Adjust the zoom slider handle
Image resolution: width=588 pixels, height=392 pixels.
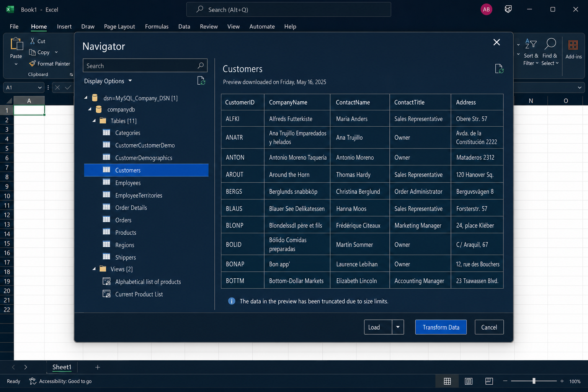tap(534, 381)
